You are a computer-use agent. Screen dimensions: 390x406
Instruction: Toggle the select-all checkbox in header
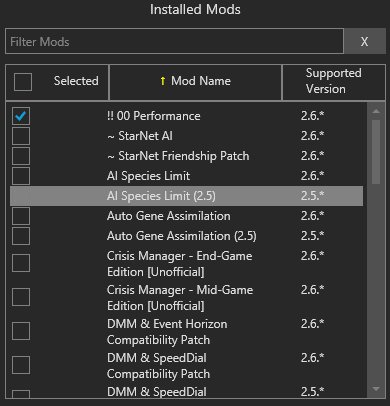(23, 82)
